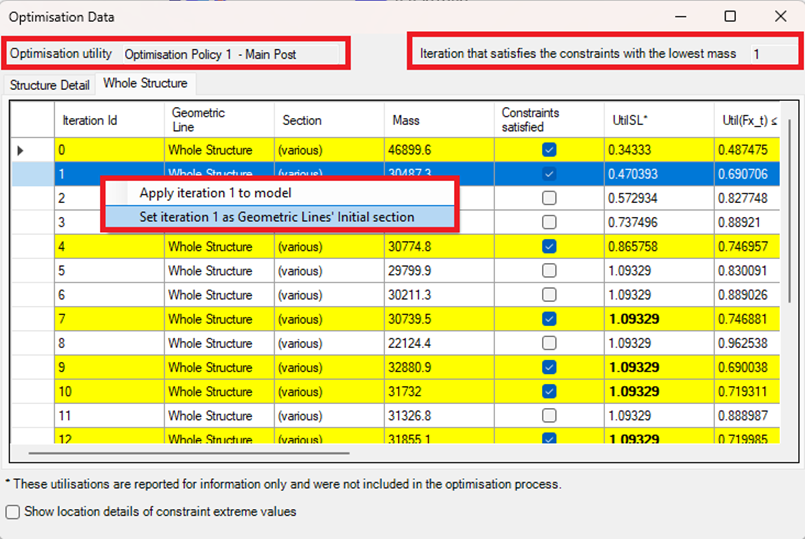Screen dimensions: 805x539
Task: Toggle Constraints satisfied checkbox for iteration 0
Action: point(548,150)
